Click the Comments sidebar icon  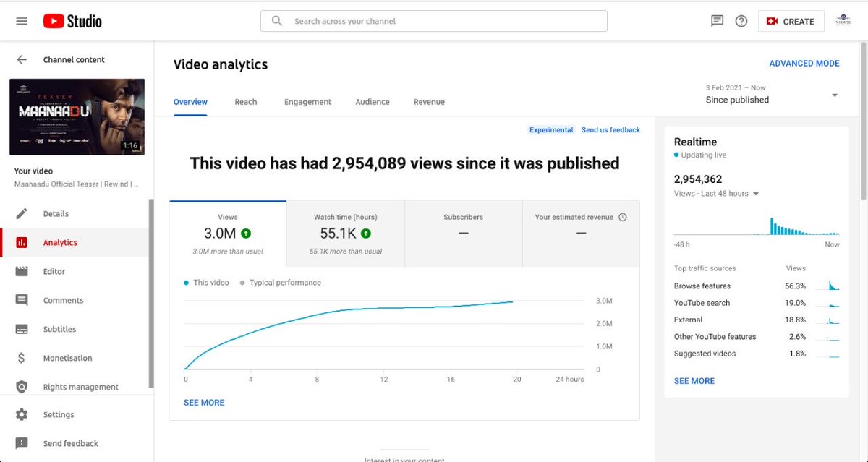click(22, 300)
